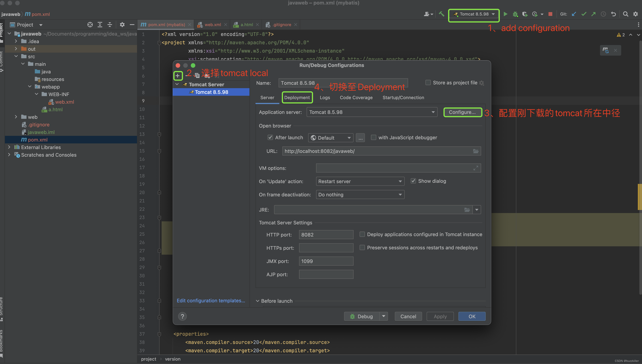This screenshot has height=364, width=642.
Task: Uncheck the Show dialog checkbox
Action: tap(413, 181)
